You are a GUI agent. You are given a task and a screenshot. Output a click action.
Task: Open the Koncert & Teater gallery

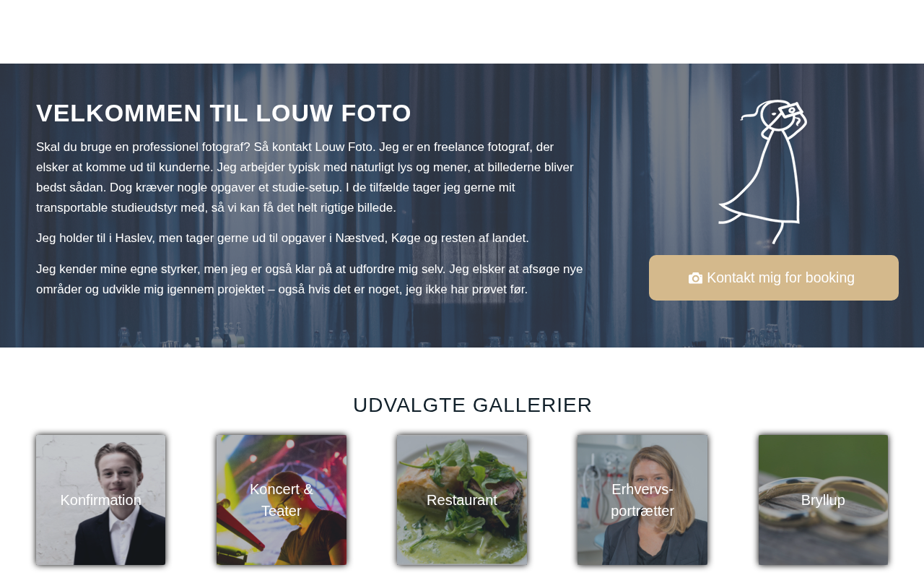point(282,500)
